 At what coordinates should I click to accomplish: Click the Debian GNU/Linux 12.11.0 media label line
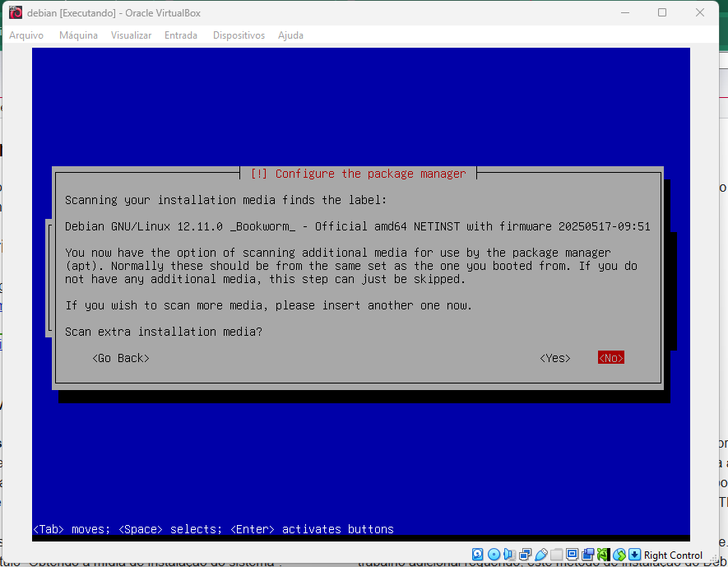pos(358,226)
